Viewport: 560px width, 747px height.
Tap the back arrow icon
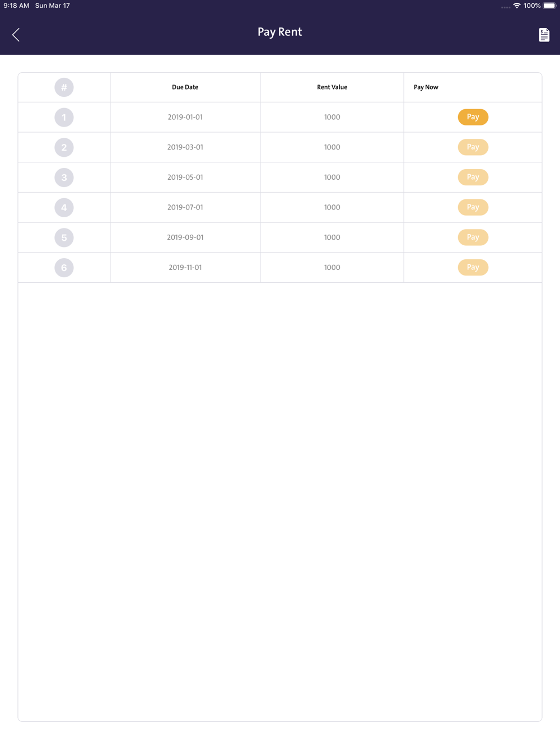[16, 35]
